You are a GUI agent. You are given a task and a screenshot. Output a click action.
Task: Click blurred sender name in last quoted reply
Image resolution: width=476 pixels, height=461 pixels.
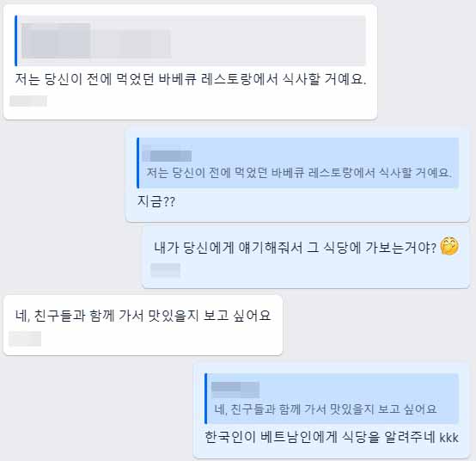pos(235,390)
